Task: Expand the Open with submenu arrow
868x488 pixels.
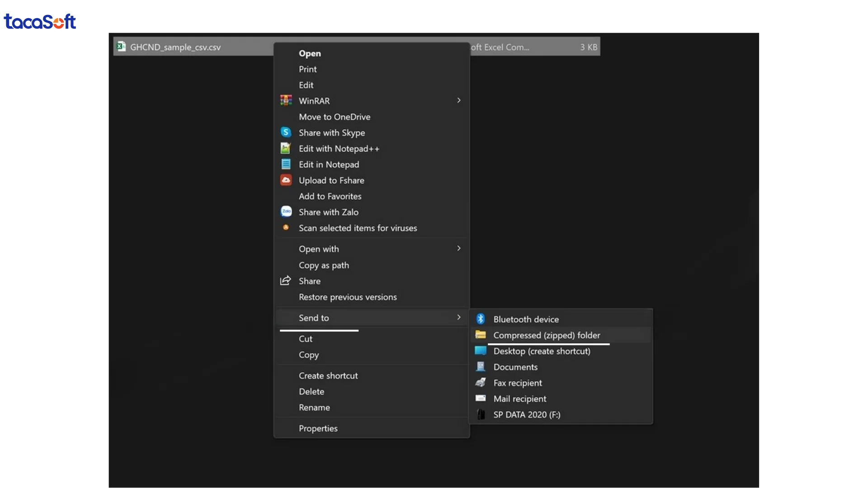Action: click(459, 248)
